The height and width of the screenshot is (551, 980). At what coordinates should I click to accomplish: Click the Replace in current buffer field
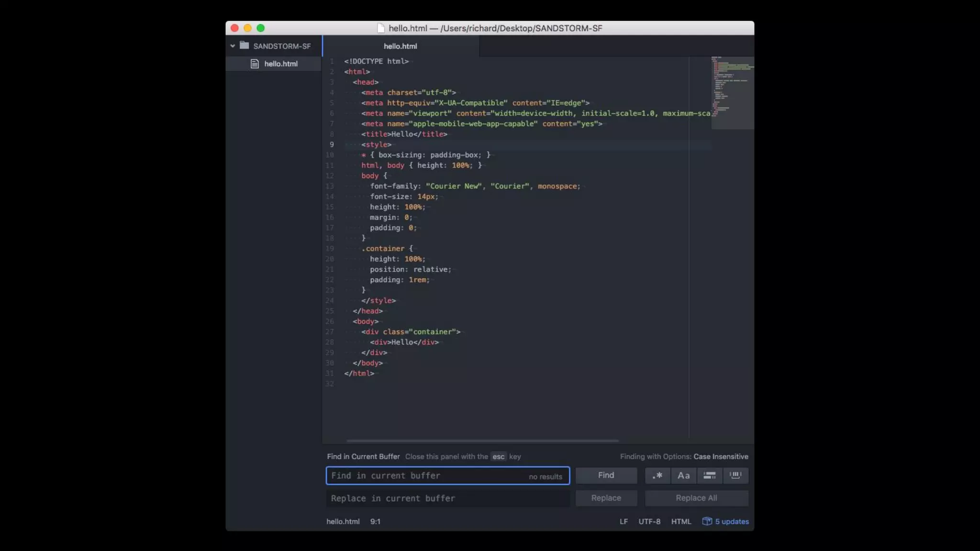447,498
